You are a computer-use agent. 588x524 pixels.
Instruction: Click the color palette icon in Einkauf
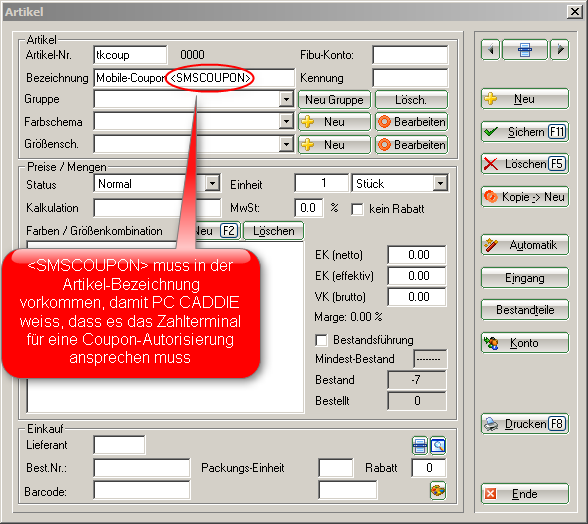click(x=438, y=491)
